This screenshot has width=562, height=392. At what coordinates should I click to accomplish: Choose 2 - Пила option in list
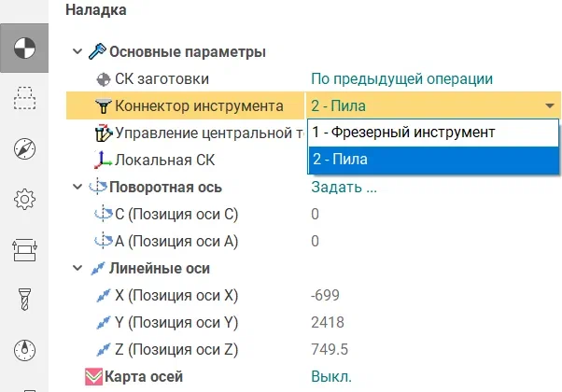[433, 160]
